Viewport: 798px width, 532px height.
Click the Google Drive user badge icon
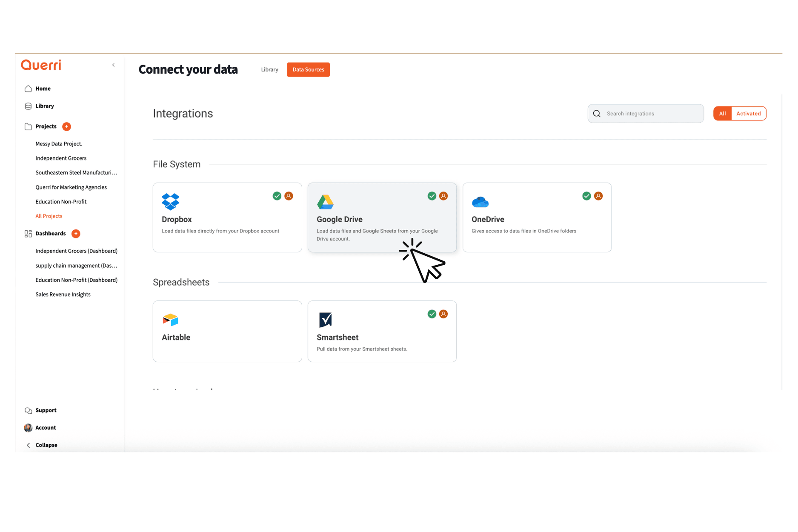443,196
